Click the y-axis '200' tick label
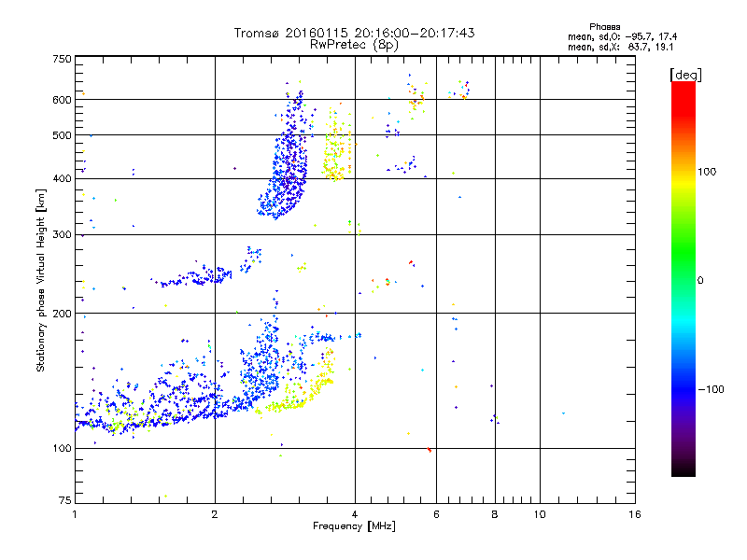 (62, 314)
